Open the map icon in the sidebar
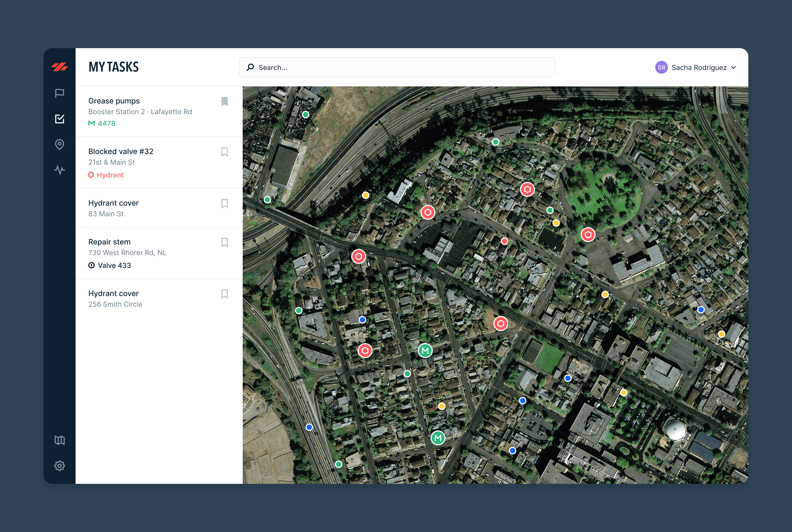Screen dimensions: 792x532 [59, 440]
